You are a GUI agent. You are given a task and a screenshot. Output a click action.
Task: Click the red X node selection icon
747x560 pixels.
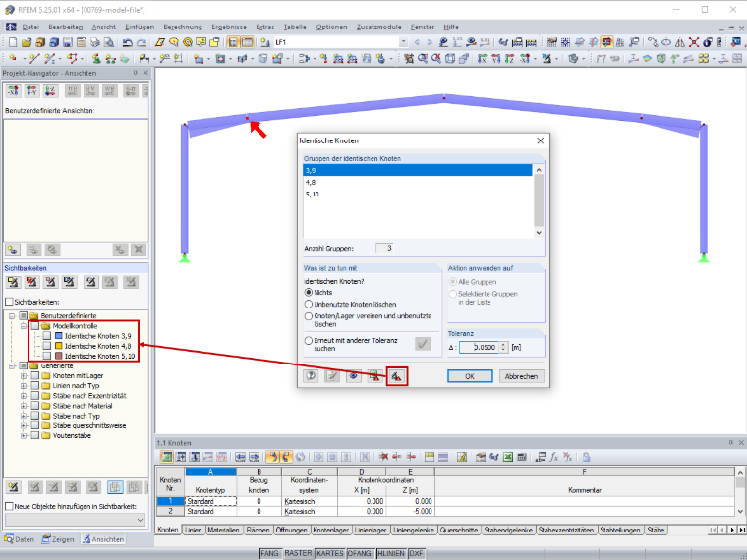pyautogui.click(x=694, y=43)
